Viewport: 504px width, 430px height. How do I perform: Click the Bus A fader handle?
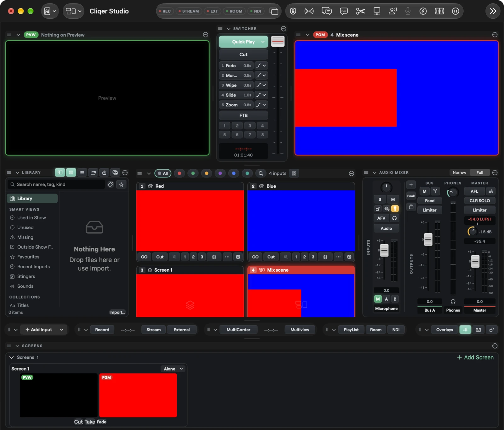pyautogui.click(x=428, y=240)
